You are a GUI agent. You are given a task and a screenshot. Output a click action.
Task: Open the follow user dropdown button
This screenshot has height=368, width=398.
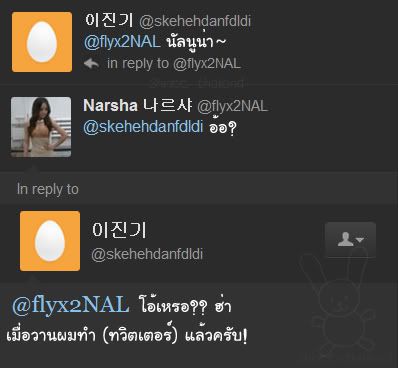[350, 239]
